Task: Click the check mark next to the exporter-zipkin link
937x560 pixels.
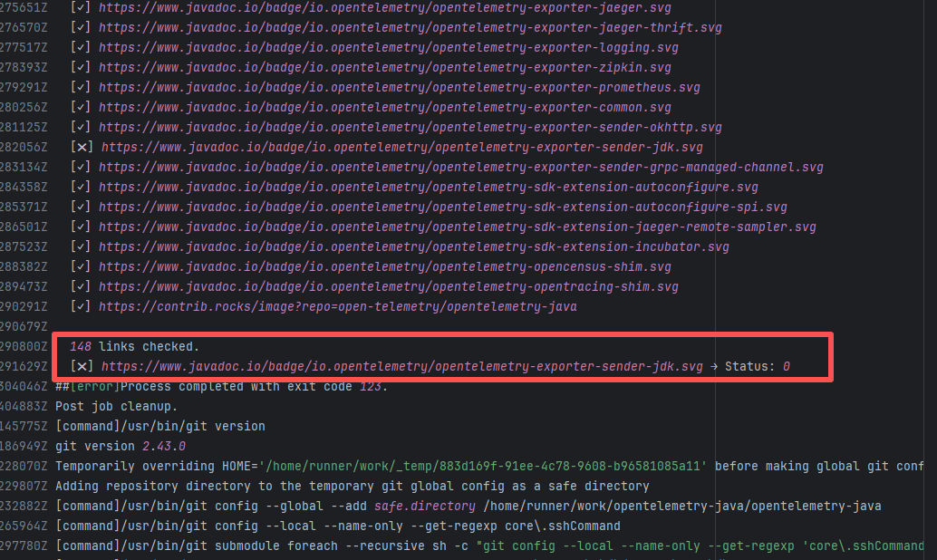Action: (x=81, y=68)
